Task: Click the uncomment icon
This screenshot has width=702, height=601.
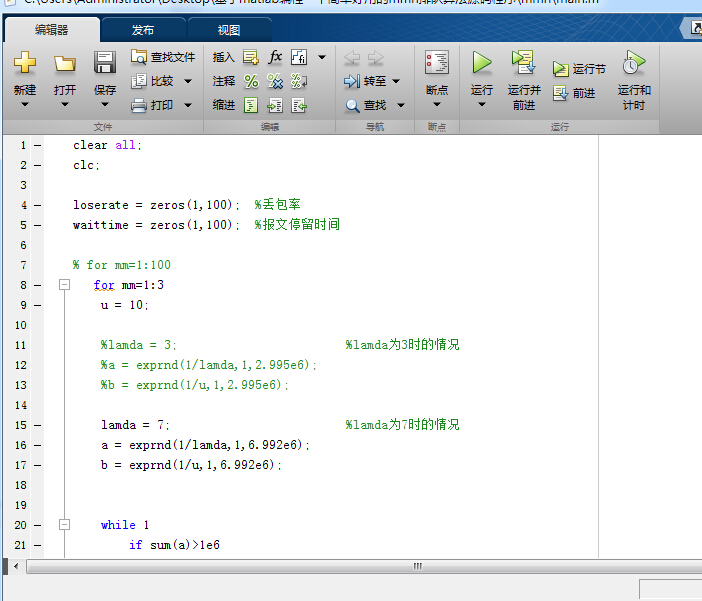Action: (275, 81)
